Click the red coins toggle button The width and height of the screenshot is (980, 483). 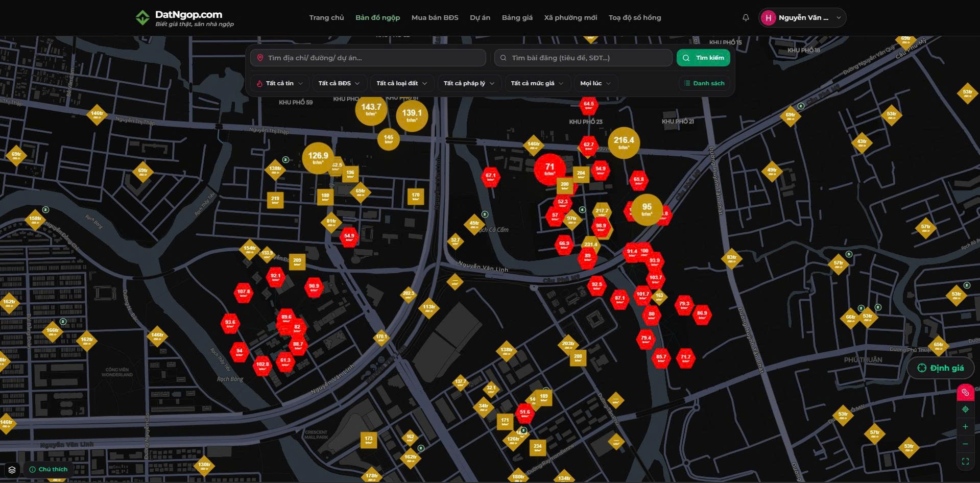tap(965, 392)
